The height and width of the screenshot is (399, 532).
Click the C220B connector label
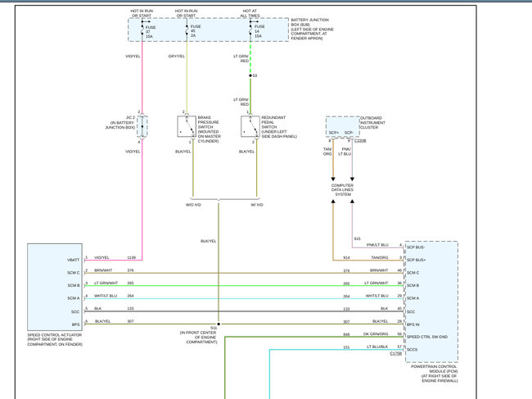coord(360,141)
